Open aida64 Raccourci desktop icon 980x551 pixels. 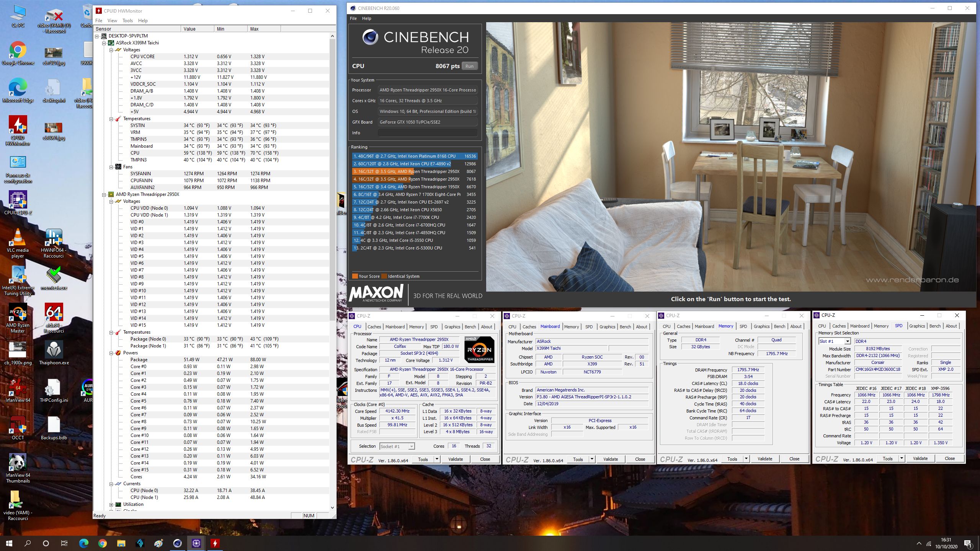coord(54,318)
